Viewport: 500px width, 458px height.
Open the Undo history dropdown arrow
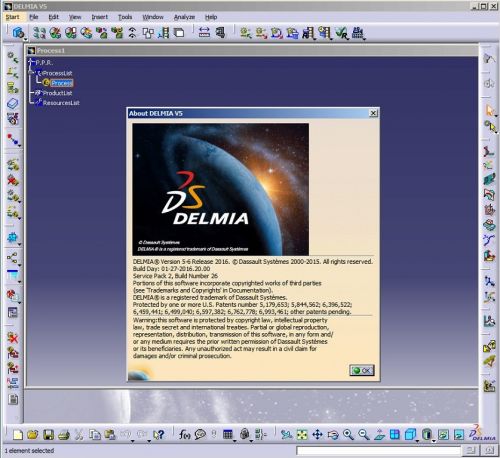(x=132, y=441)
